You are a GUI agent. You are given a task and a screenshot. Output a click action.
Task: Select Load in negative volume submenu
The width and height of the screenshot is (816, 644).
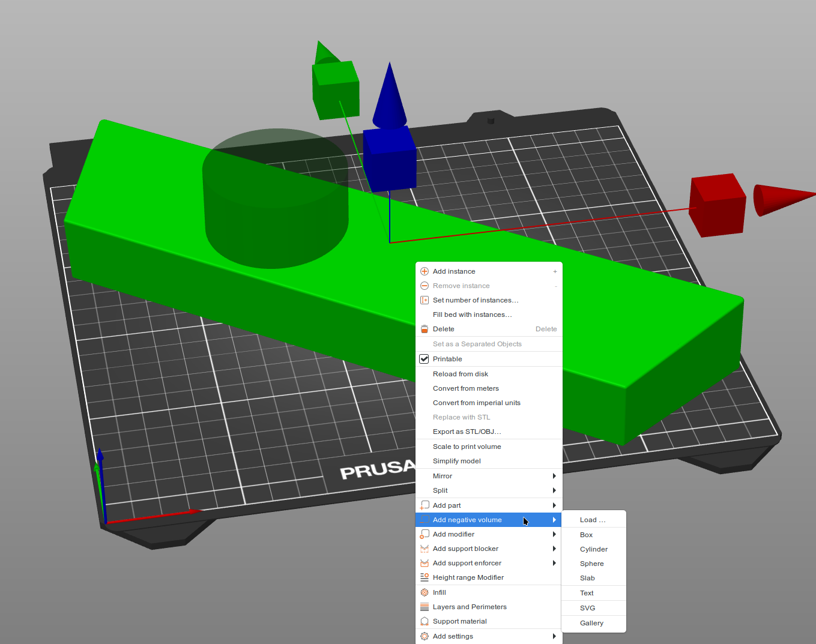click(x=594, y=520)
